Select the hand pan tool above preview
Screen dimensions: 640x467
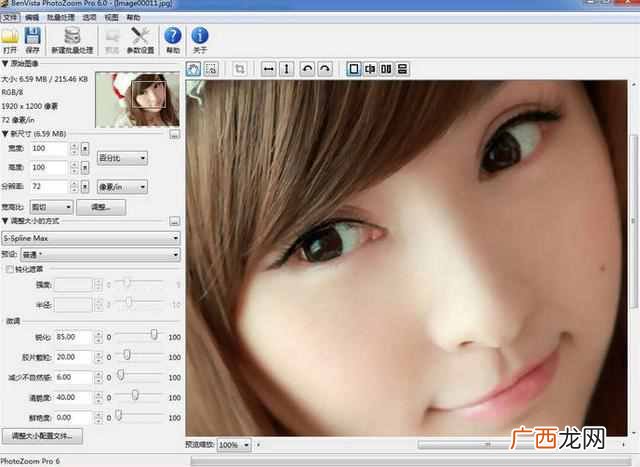193,69
